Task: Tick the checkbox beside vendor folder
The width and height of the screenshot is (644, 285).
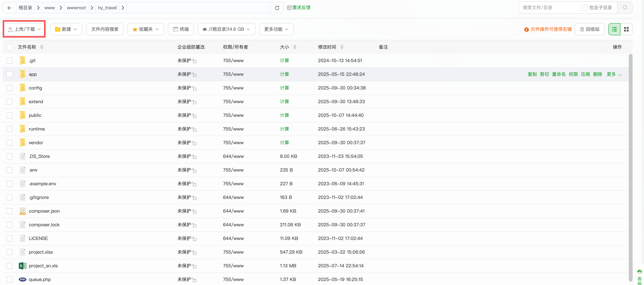Action: tap(9, 142)
